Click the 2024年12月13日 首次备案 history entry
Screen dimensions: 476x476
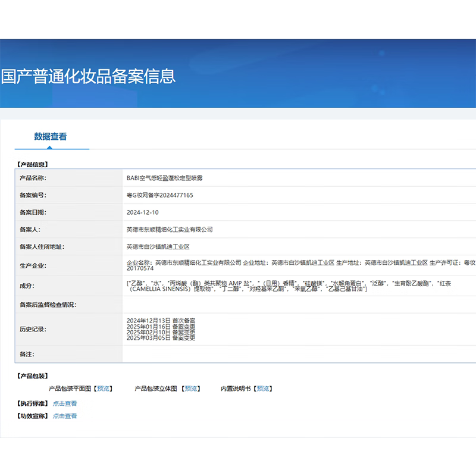point(161,320)
